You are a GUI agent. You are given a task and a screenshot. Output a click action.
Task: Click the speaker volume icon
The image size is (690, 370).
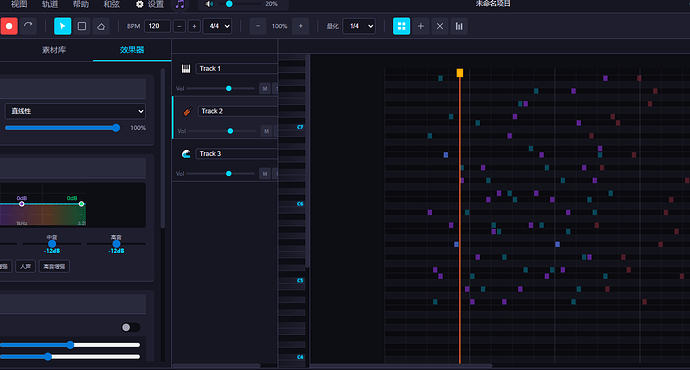tap(209, 4)
